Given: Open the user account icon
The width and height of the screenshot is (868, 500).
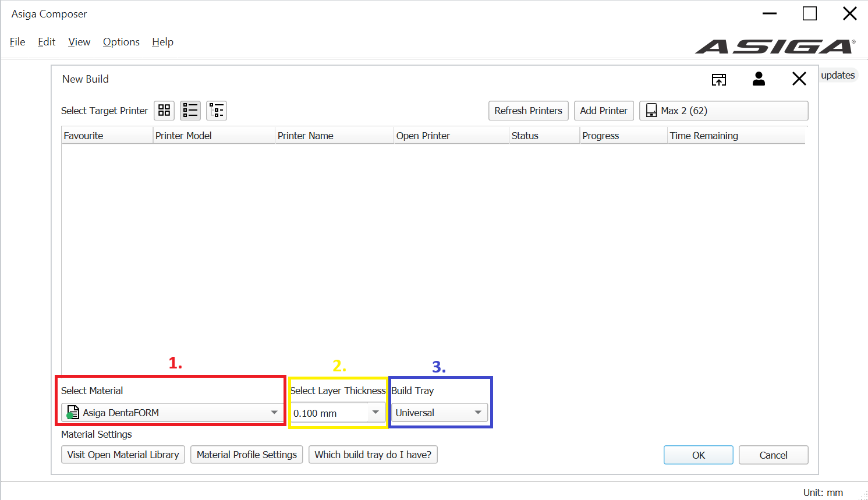Looking at the screenshot, I should (x=759, y=79).
